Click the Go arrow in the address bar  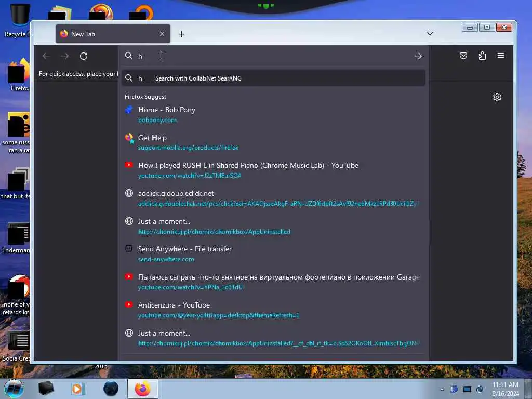pos(418,56)
